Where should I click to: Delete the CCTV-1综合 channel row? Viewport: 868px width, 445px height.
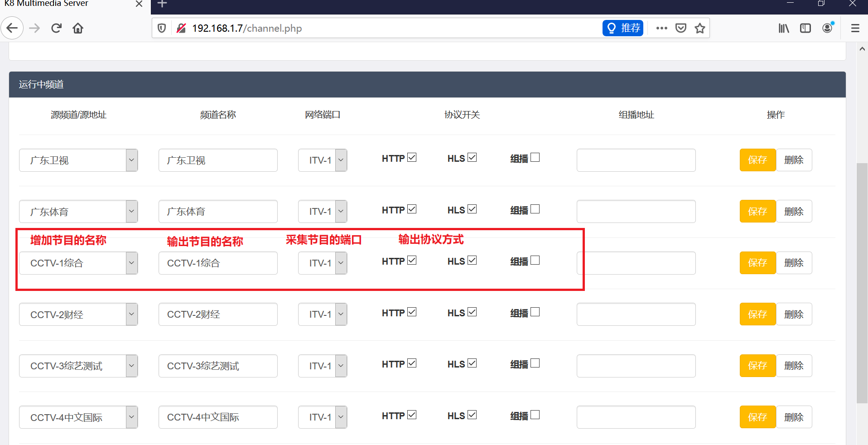click(794, 263)
